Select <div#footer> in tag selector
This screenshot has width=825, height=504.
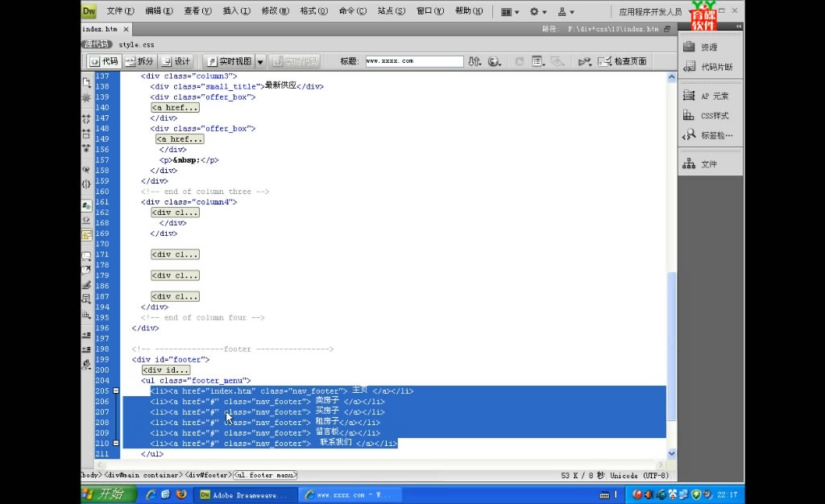209,475
